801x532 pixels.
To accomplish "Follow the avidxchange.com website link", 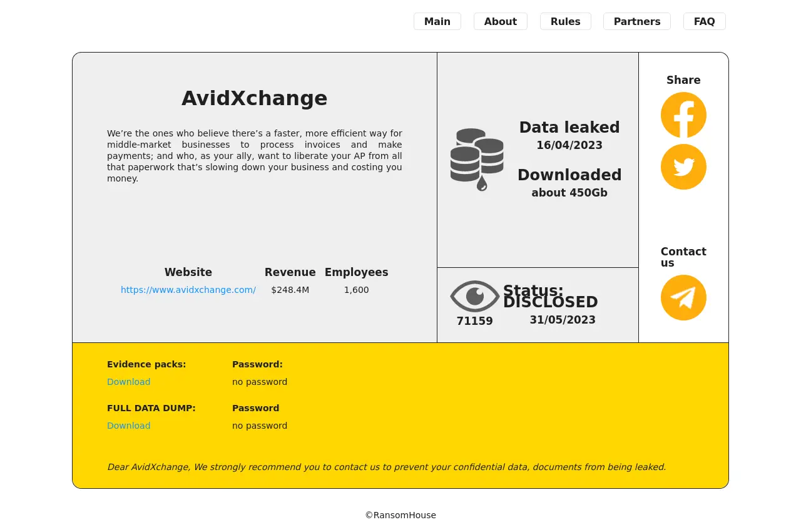I will point(188,290).
